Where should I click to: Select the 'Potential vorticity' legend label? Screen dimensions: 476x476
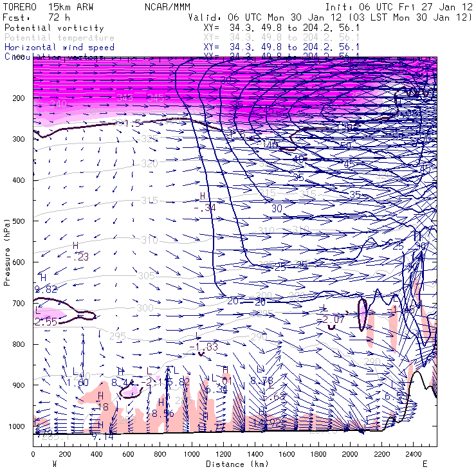coord(54,28)
